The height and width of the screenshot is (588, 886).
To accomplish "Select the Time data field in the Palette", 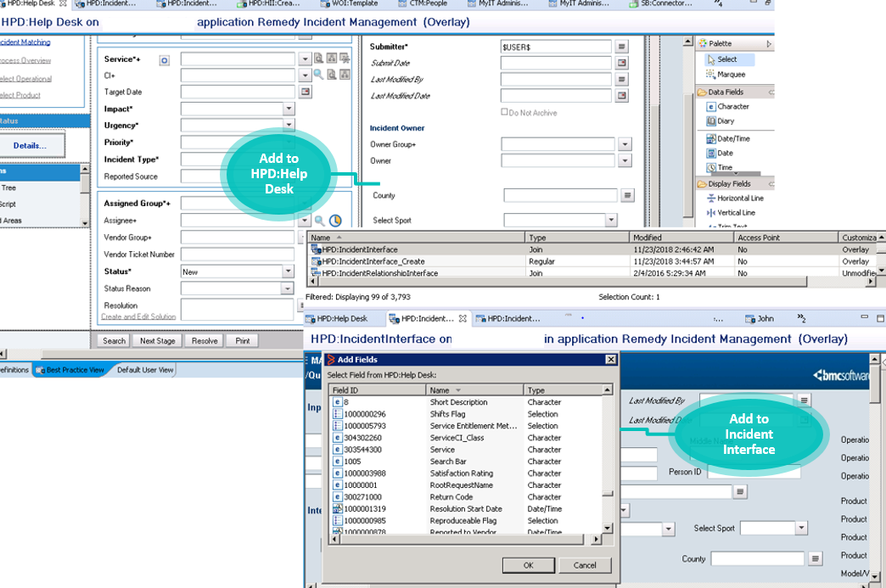I will (x=720, y=167).
